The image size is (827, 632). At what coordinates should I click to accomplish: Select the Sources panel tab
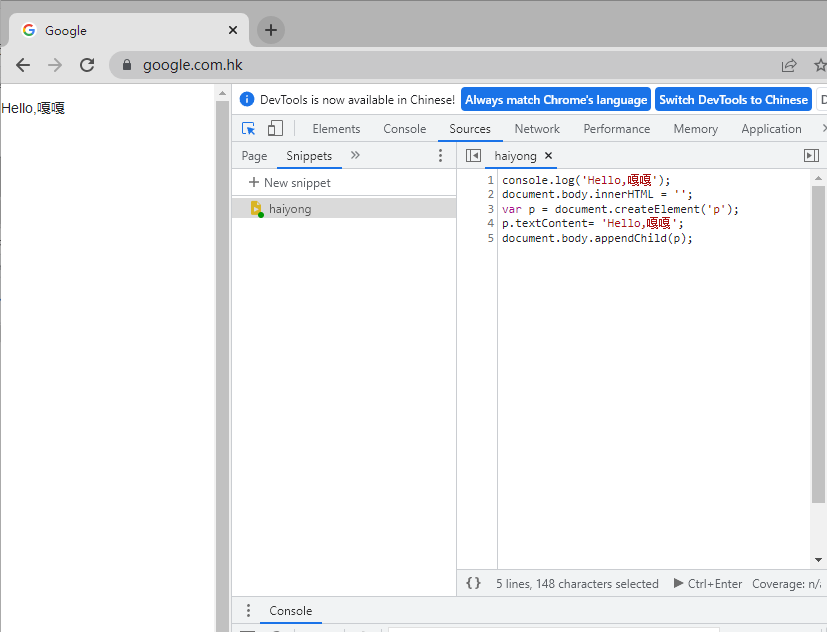coord(470,129)
